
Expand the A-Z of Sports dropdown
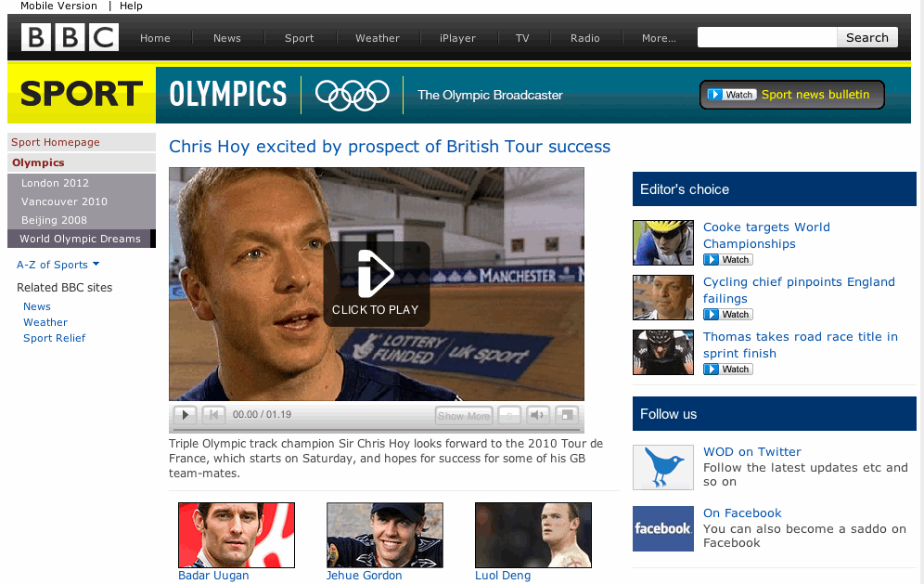(x=58, y=265)
